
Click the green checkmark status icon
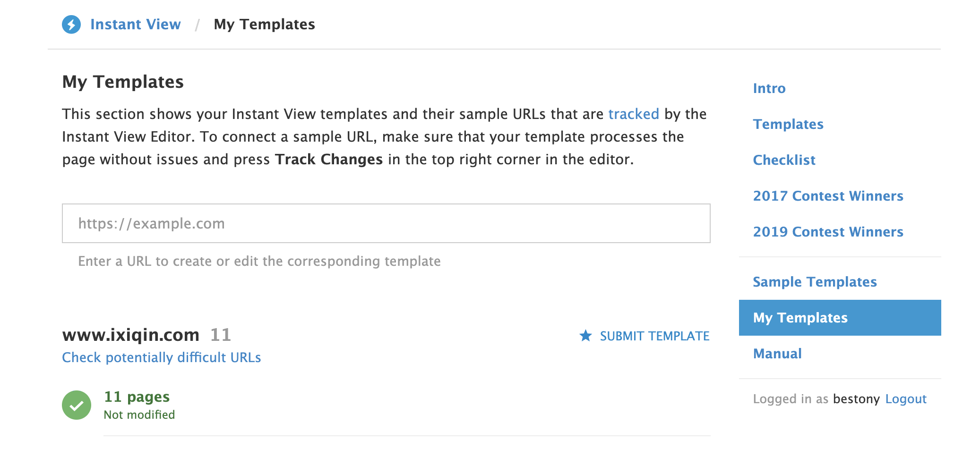point(77,405)
